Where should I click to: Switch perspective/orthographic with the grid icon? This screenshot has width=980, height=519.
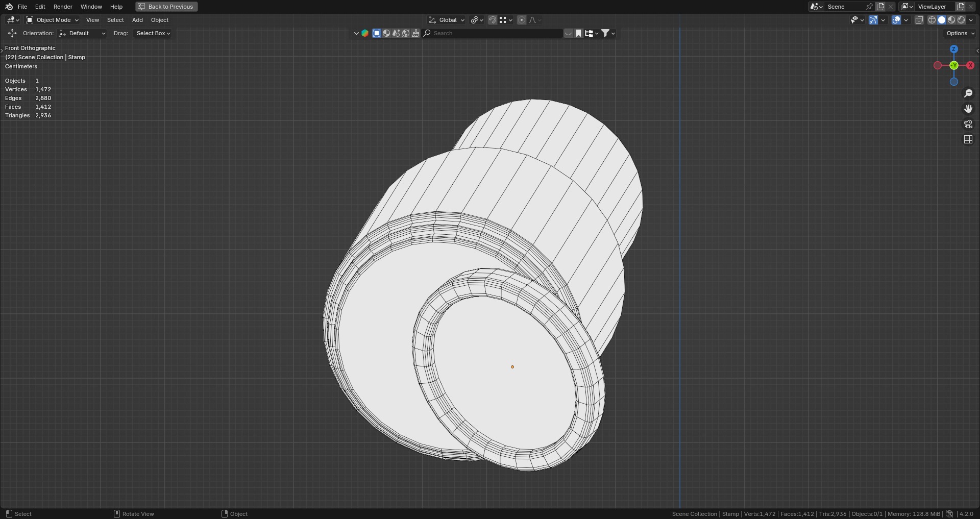[x=968, y=139]
